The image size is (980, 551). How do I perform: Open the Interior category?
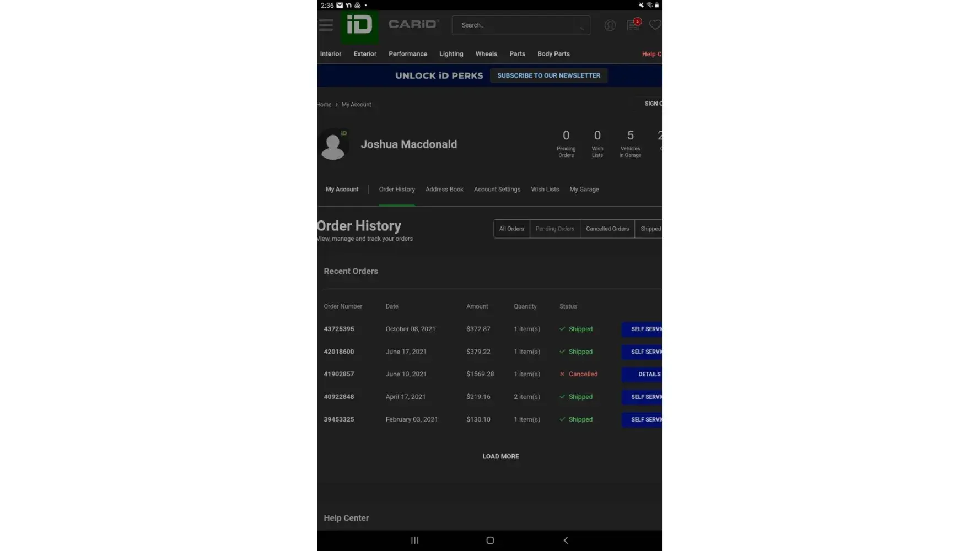(331, 54)
